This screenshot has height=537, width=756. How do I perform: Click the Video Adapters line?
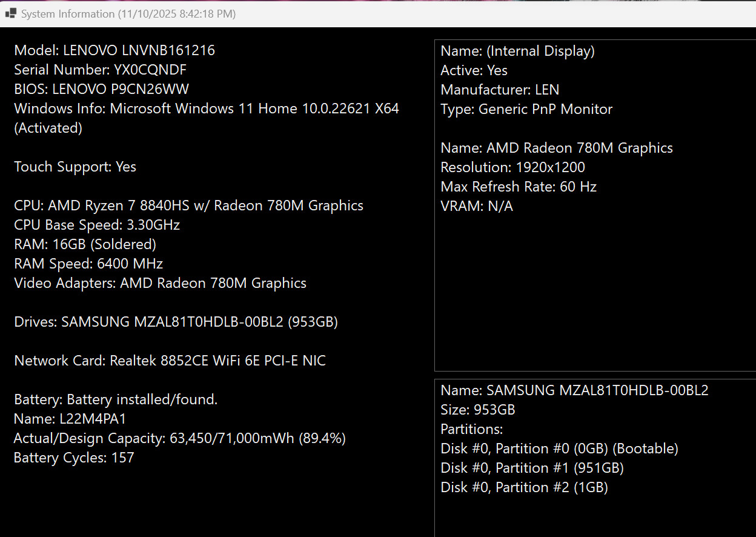click(x=161, y=283)
